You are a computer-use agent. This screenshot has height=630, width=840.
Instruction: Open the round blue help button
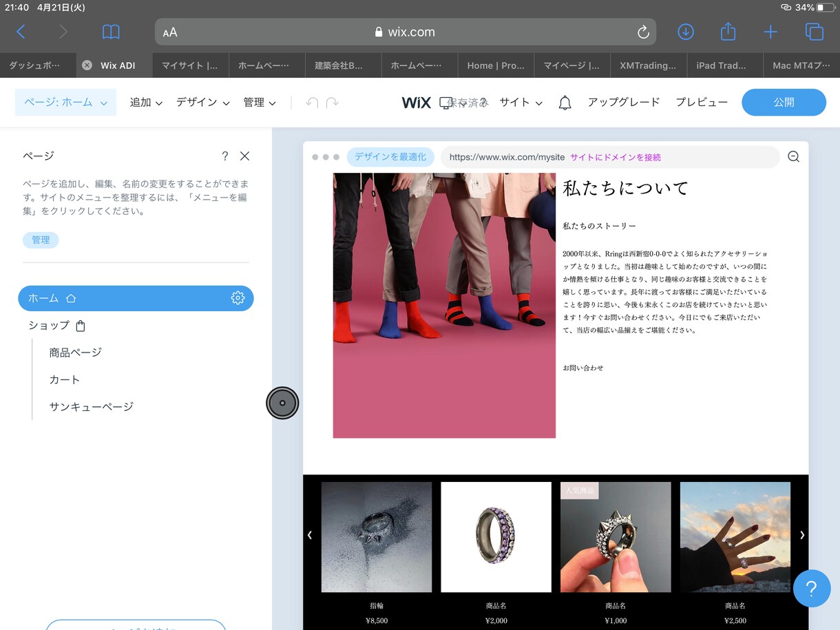coord(811,588)
